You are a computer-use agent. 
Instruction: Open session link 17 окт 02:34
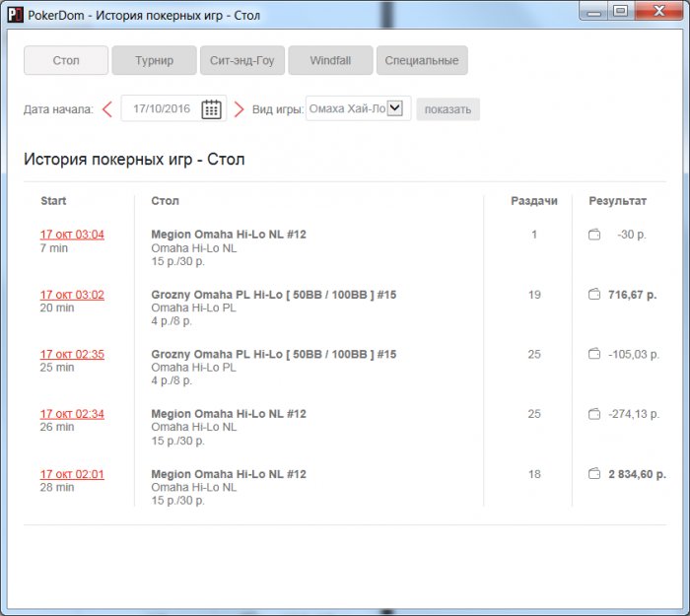(72, 414)
